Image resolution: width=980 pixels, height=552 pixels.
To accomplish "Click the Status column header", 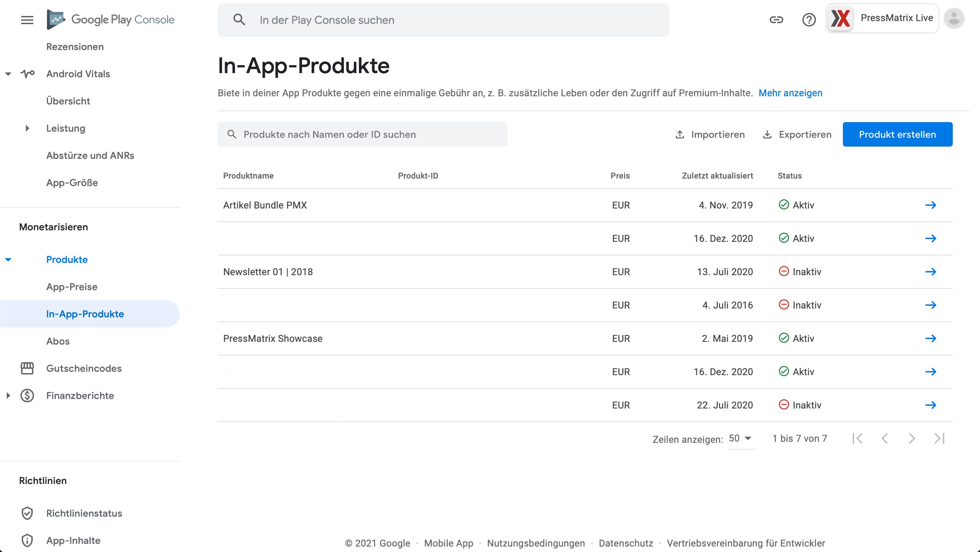I will pos(789,175).
